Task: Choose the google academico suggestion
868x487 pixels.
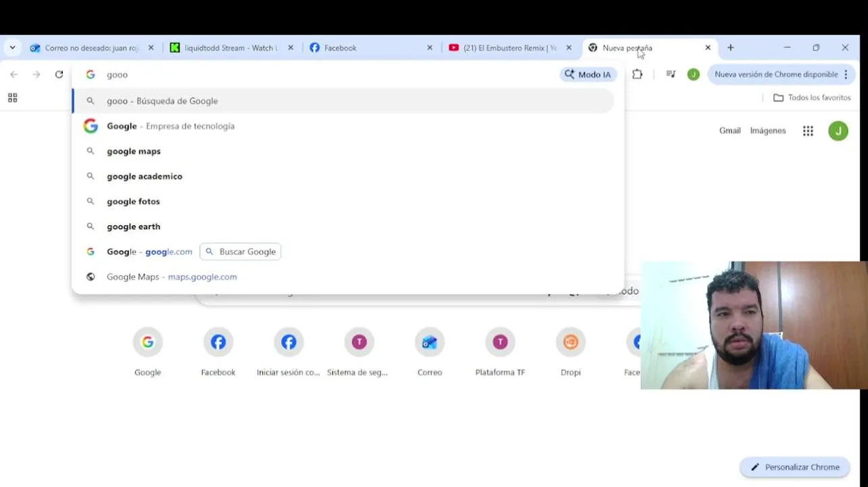Action: point(343,176)
